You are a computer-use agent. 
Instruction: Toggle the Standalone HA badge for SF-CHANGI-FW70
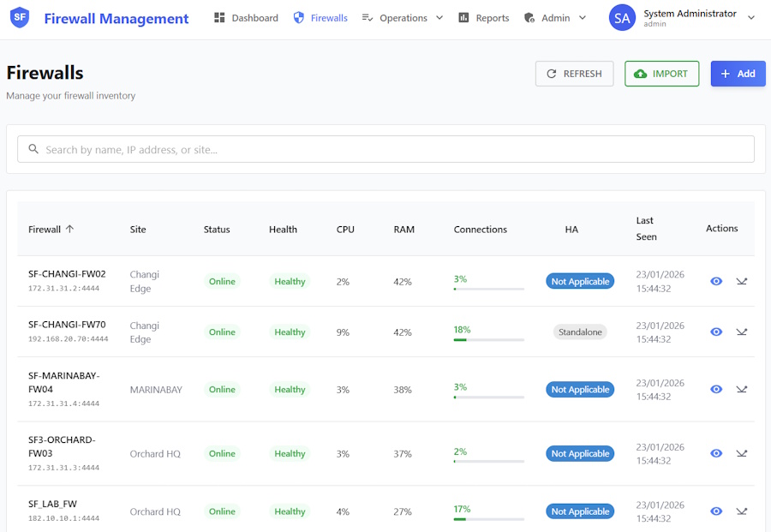pyautogui.click(x=580, y=332)
